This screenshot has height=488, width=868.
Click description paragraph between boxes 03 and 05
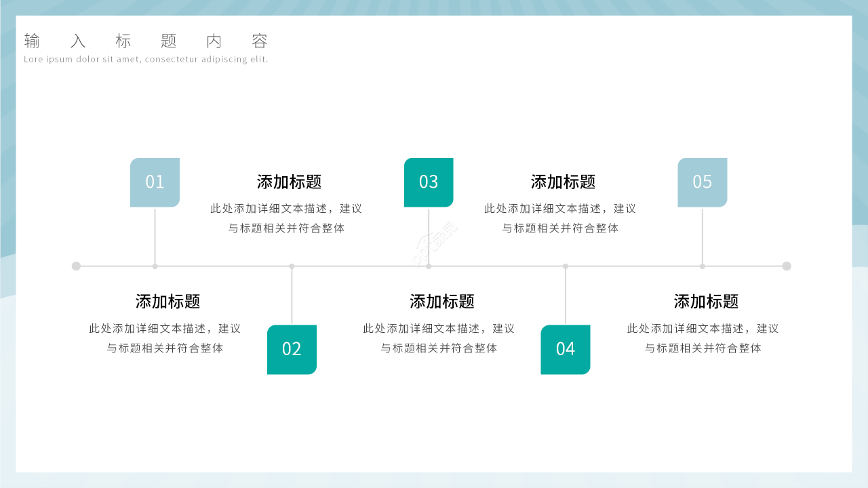click(560, 218)
